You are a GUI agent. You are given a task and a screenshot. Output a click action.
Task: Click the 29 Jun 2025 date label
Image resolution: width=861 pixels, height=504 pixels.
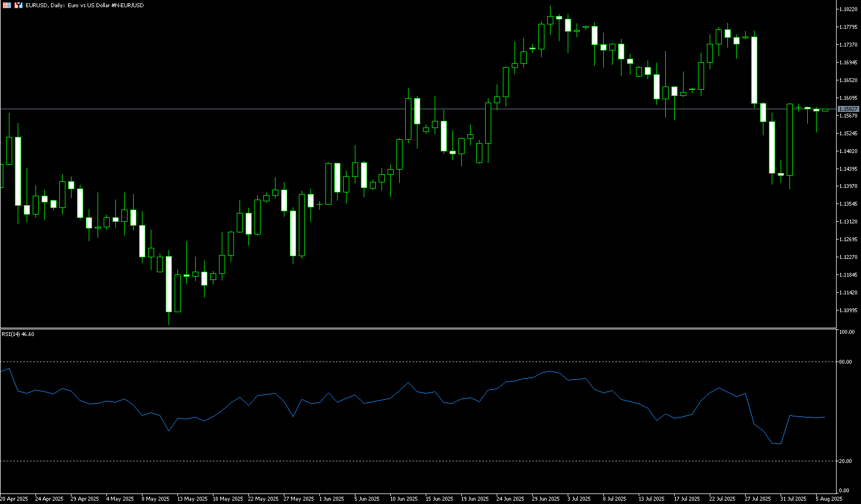(546, 499)
